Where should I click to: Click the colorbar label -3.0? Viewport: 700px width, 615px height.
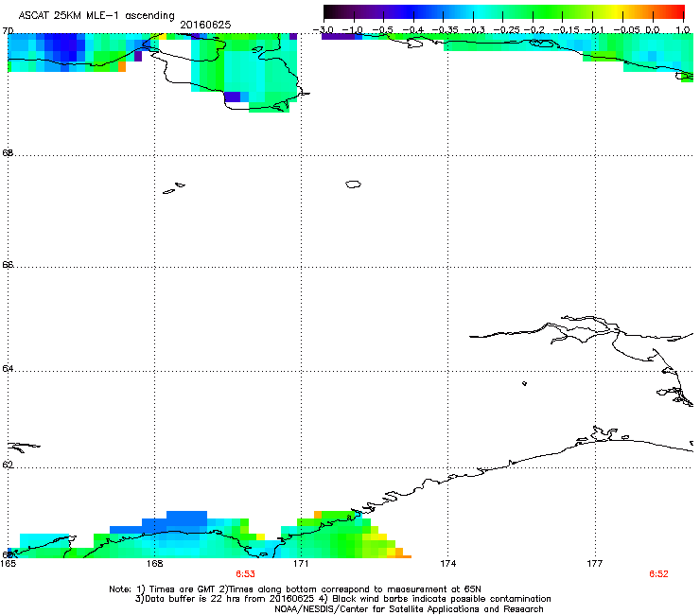pos(324,30)
